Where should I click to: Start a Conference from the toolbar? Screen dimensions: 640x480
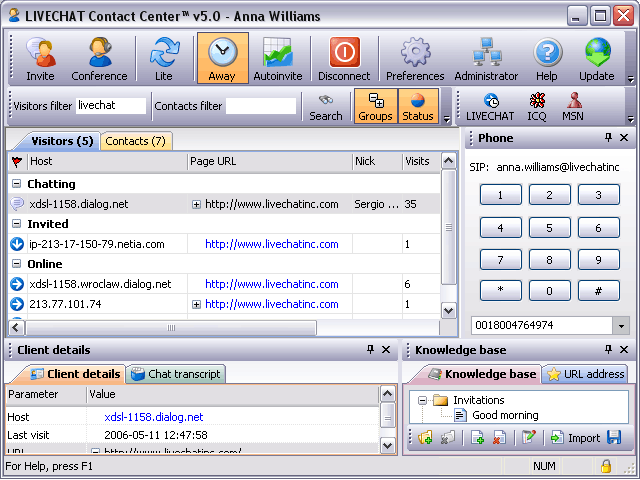99,58
